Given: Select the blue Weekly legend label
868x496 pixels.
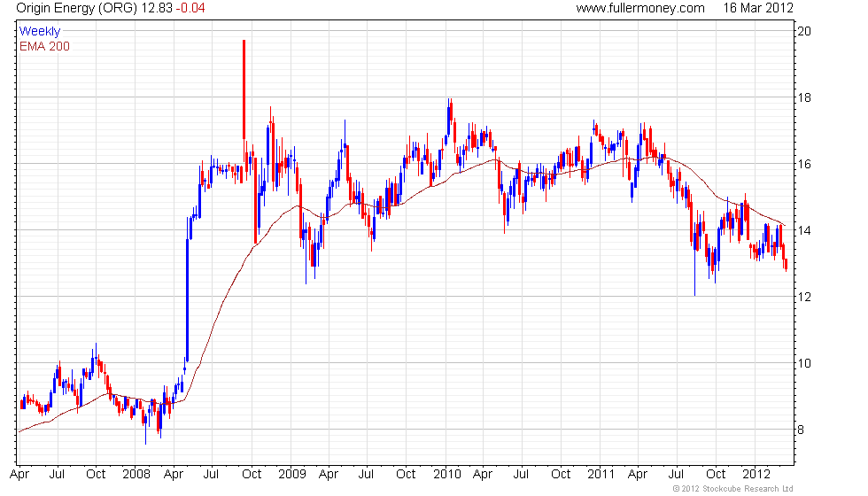Looking at the screenshot, I should pyautogui.click(x=39, y=32).
